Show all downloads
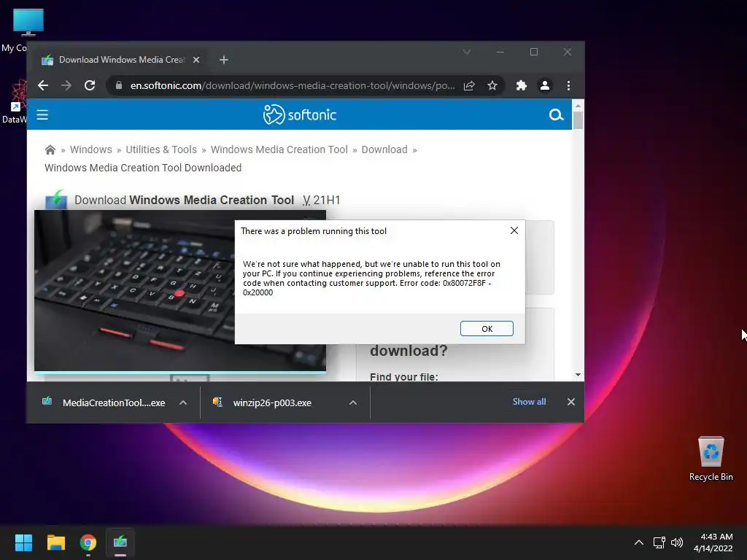Image resolution: width=747 pixels, height=560 pixels. pyautogui.click(x=529, y=402)
